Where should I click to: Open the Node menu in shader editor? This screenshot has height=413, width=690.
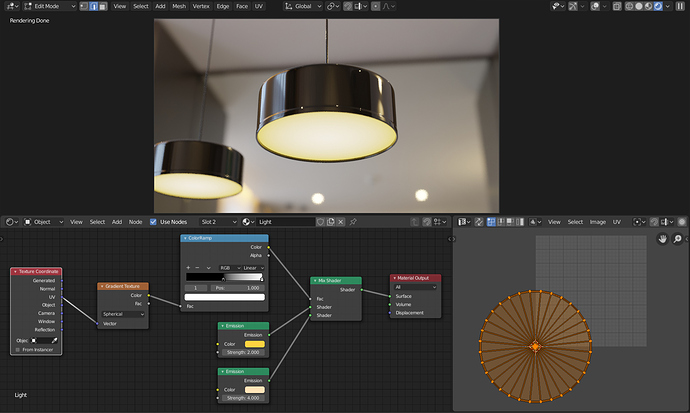[135, 222]
